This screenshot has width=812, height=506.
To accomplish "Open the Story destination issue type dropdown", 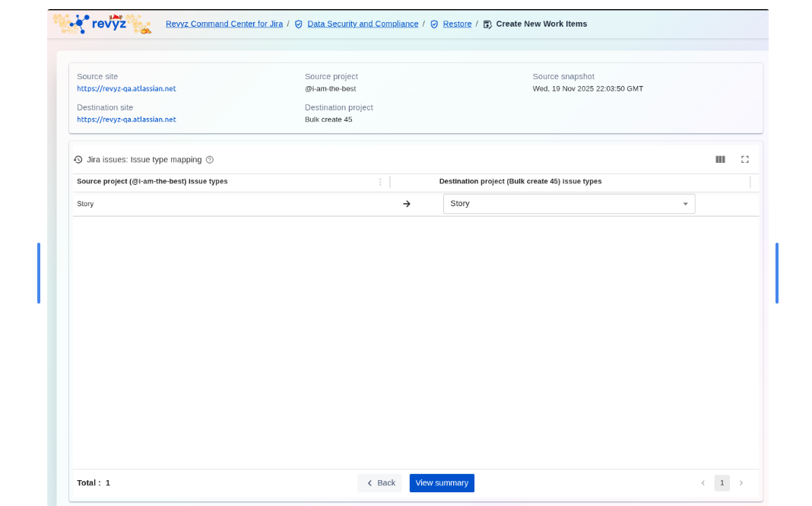I will point(563,204).
